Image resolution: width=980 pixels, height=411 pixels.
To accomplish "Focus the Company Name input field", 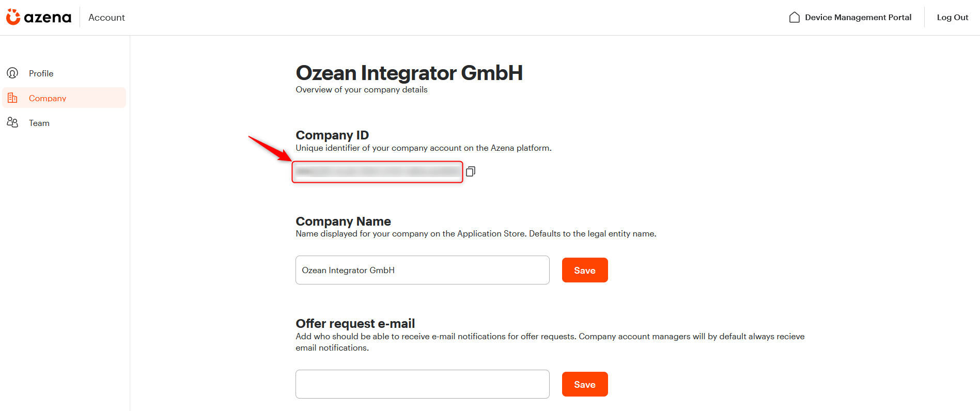I will [423, 270].
